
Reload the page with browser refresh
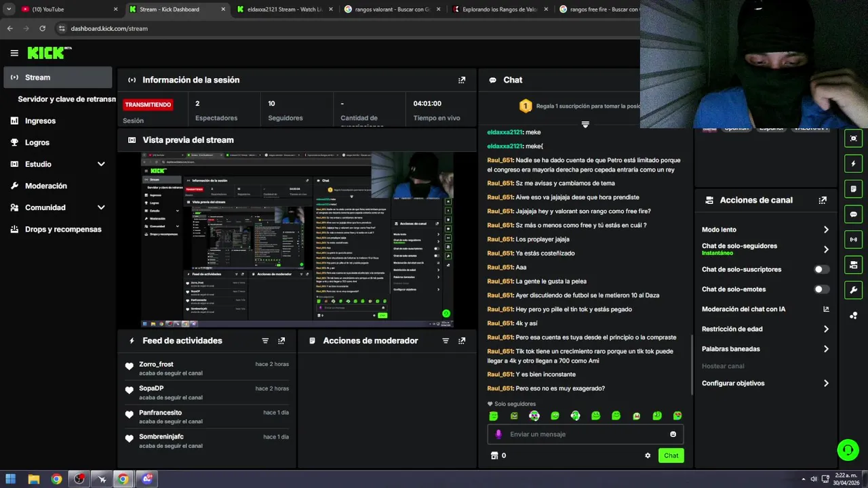coord(42,28)
